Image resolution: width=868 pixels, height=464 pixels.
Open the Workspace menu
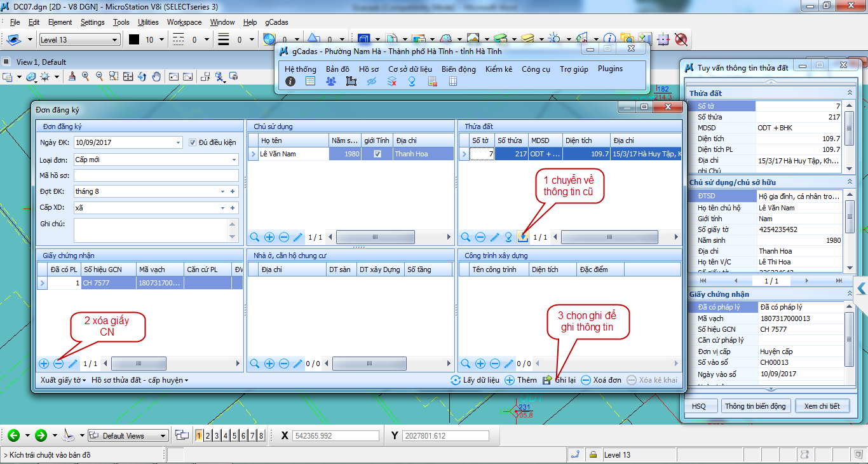(x=184, y=22)
